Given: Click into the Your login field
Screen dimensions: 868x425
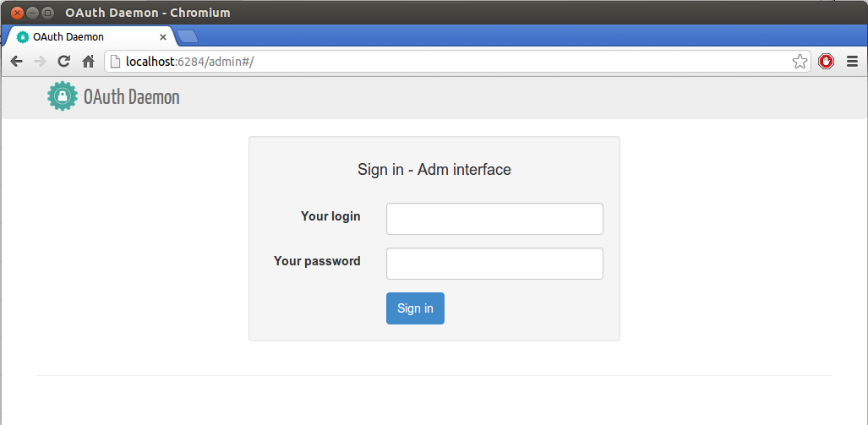Looking at the screenshot, I should (x=494, y=219).
